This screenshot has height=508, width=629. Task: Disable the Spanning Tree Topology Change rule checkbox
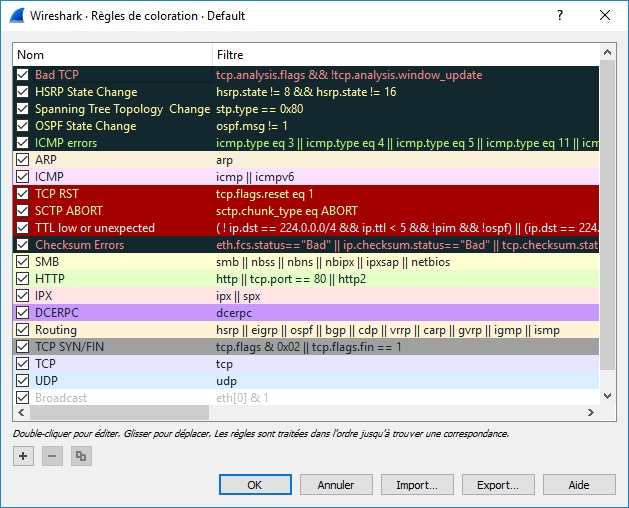(x=22, y=109)
